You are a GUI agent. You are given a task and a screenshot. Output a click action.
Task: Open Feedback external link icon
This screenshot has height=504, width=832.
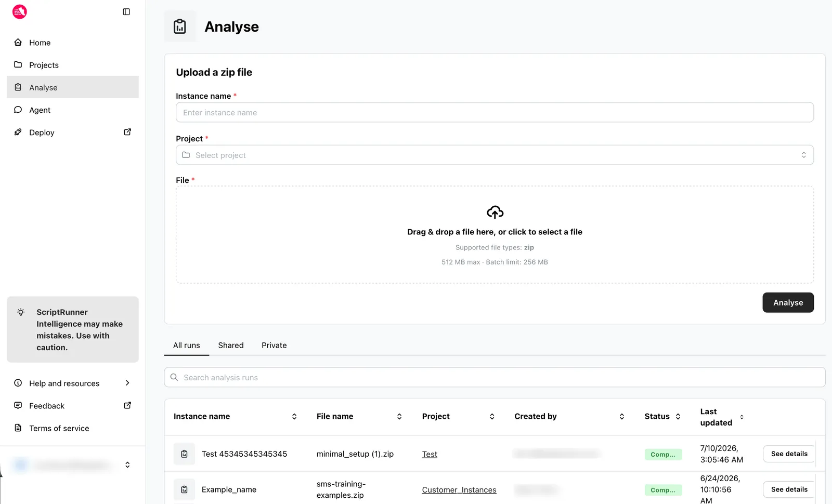click(127, 405)
